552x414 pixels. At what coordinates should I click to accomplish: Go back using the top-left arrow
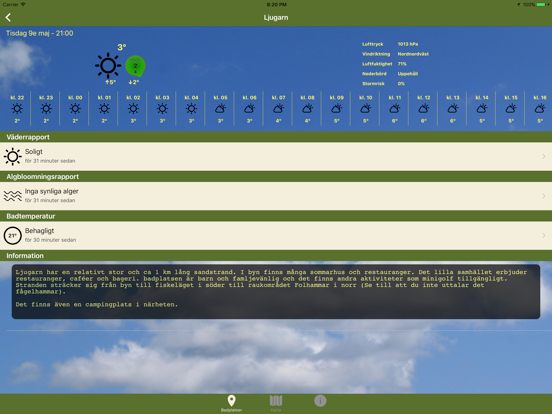[8, 17]
